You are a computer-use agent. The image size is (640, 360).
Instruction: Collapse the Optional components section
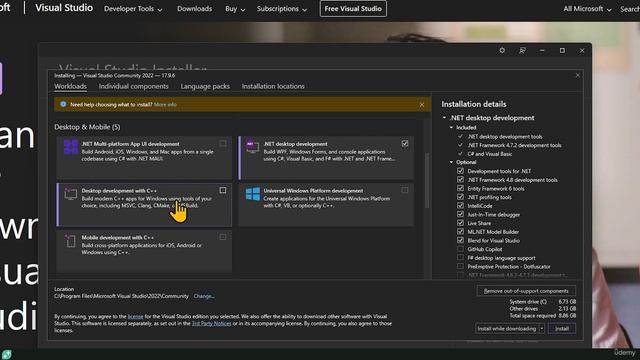pos(451,162)
